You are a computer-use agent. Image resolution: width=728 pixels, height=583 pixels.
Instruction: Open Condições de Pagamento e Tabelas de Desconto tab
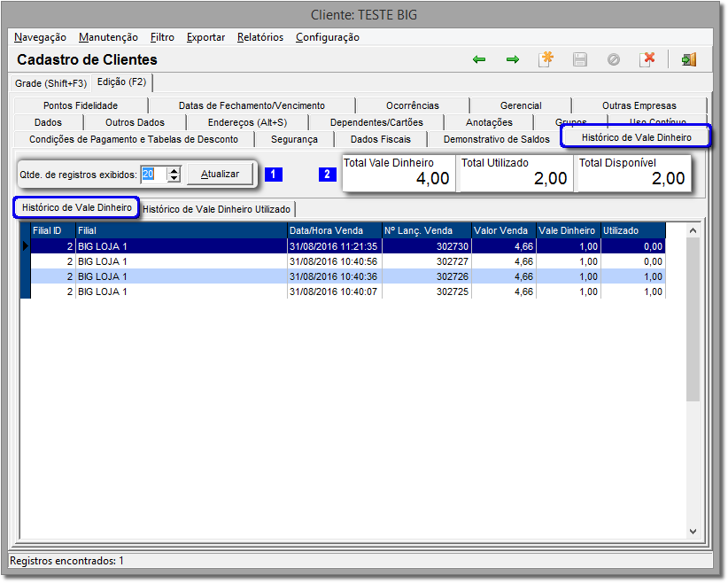coord(134,139)
